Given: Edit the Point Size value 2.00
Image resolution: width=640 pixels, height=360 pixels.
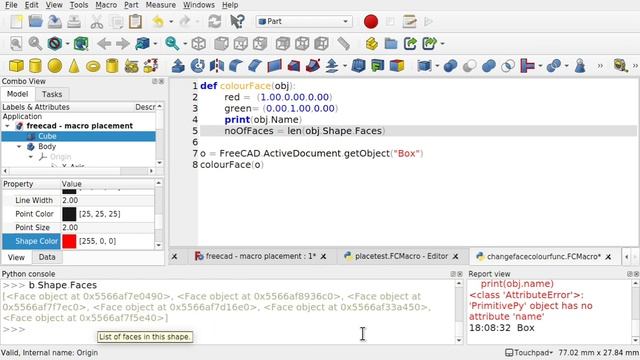Looking at the screenshot, I should click(x=108, y=227).
